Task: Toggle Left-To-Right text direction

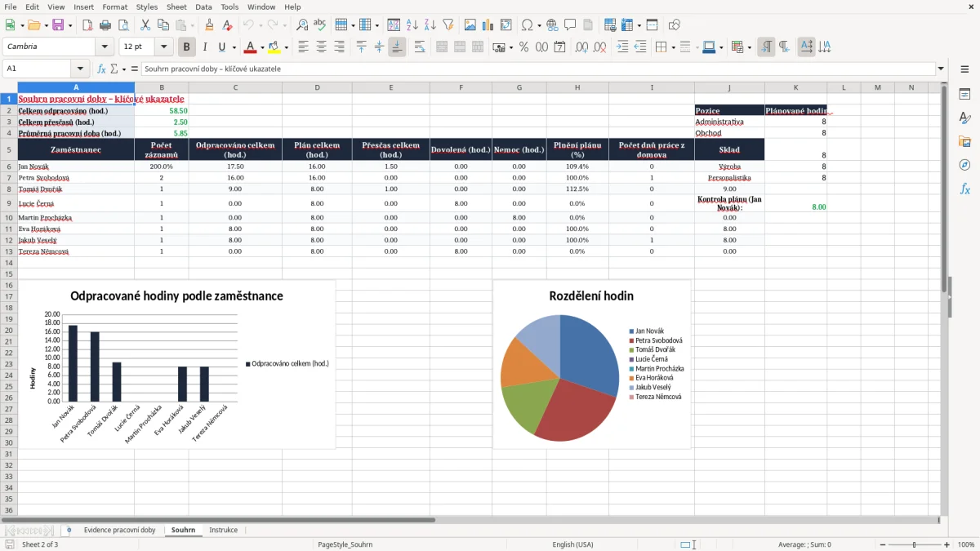Action: tap(766, 47)
